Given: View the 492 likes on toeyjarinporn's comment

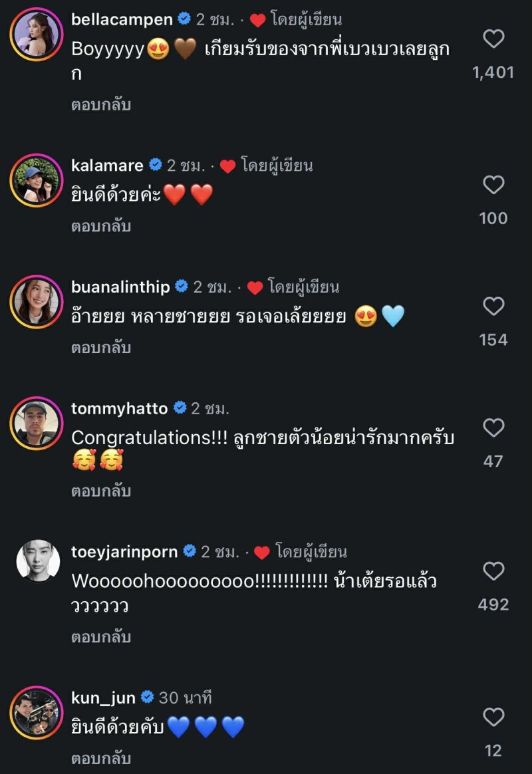Looking at the screenshot, I should (x=493, y=604).
